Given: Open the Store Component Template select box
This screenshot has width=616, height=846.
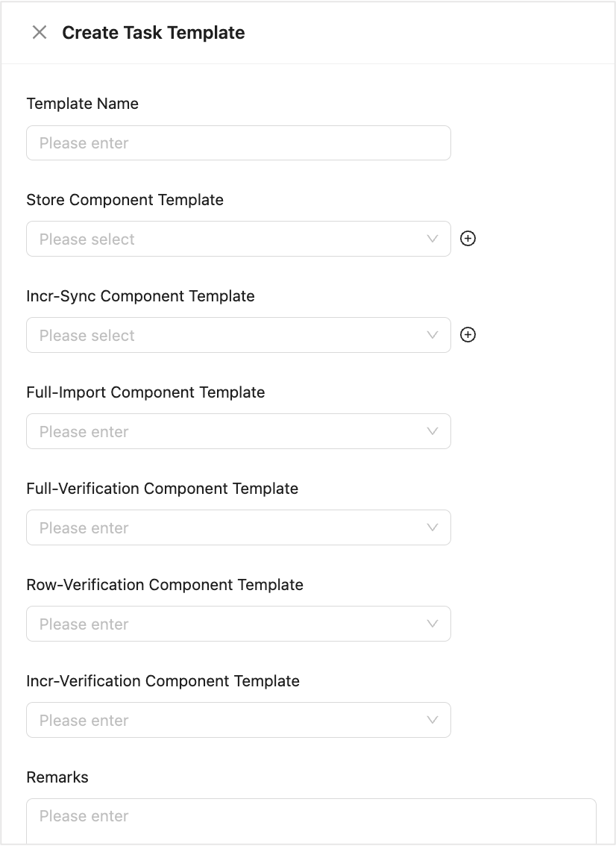Looking at the screenshot, I should point(224,239).
